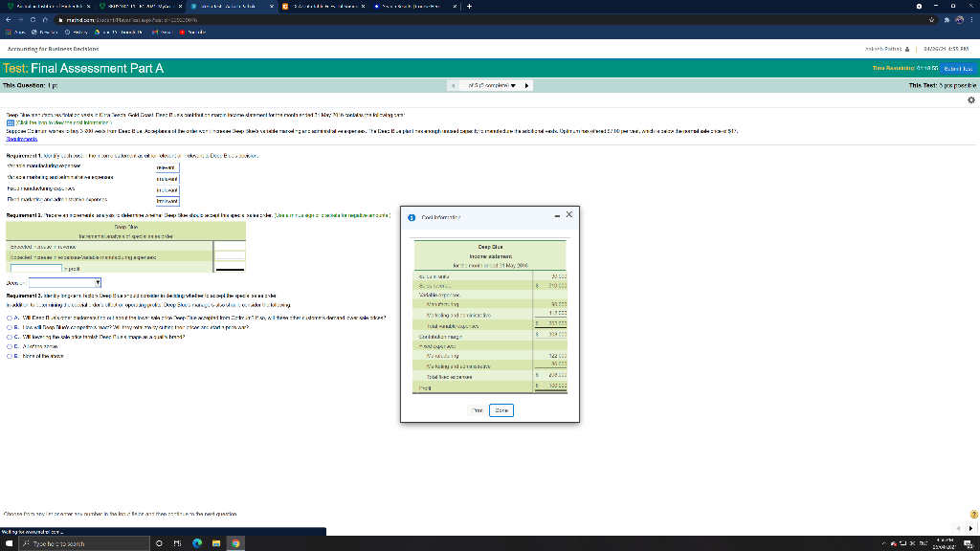Click the Windows taskbar search box
Image resolution: width=980 pixels, height=551 pixels.
(84, 543)
